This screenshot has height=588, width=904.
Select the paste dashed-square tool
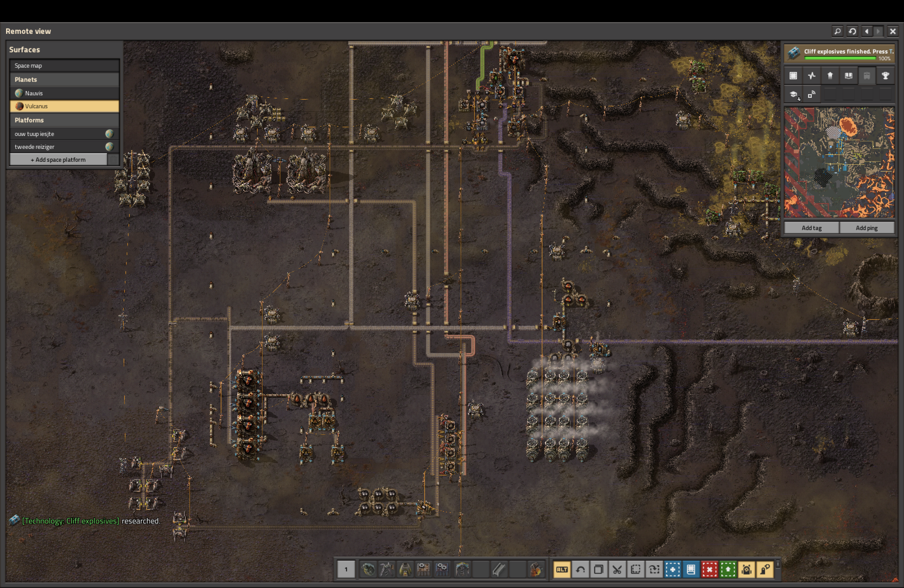636,569
